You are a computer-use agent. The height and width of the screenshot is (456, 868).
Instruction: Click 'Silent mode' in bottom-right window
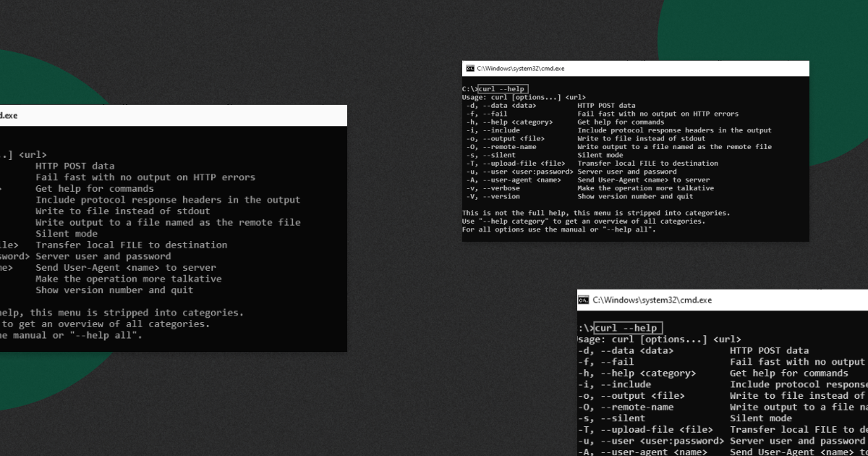(x=761, y=418)
